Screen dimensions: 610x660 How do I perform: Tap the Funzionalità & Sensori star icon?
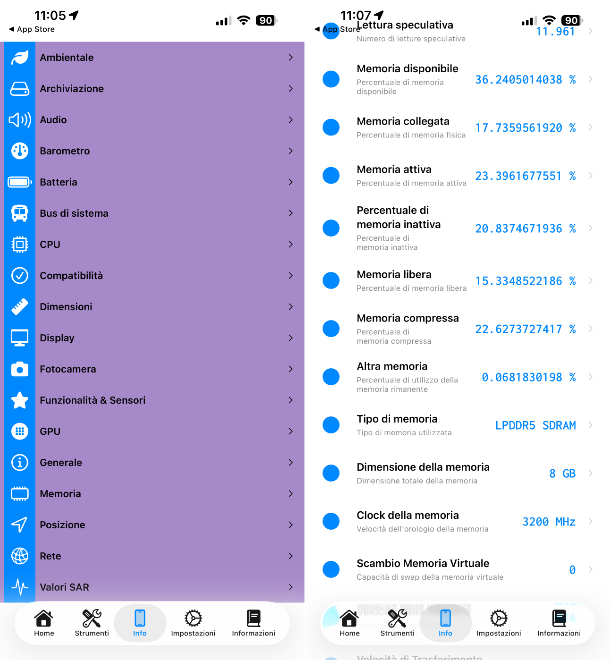pyautogui.click(x=19, y=400)
